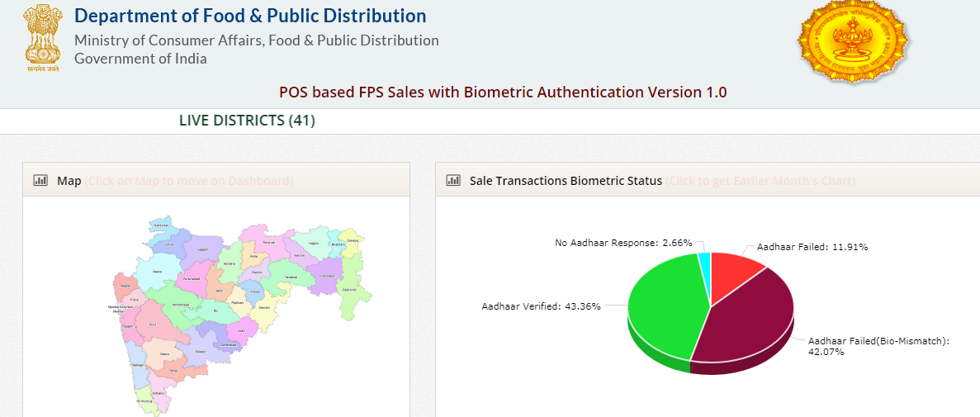The width and height of the screenshot is (980, 417).
Task: Click the 'Aadhaar Failed: 11.91%' chart label
Action: 812,247
